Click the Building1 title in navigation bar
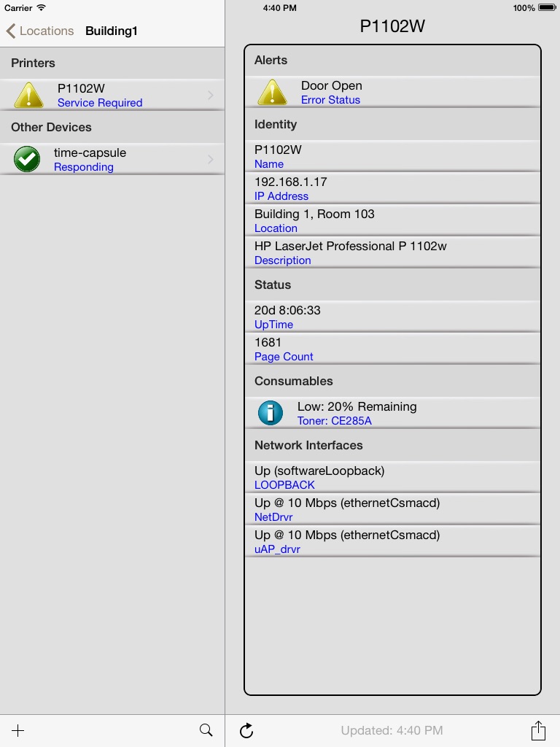This screenshot has width=560, height=747. click(112, 31)
